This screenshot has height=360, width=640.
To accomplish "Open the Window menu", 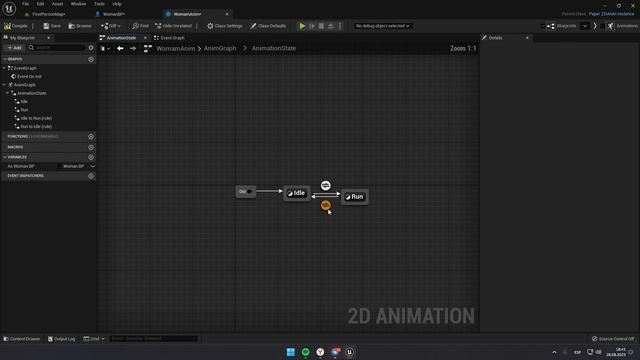I will coord(78,4).
